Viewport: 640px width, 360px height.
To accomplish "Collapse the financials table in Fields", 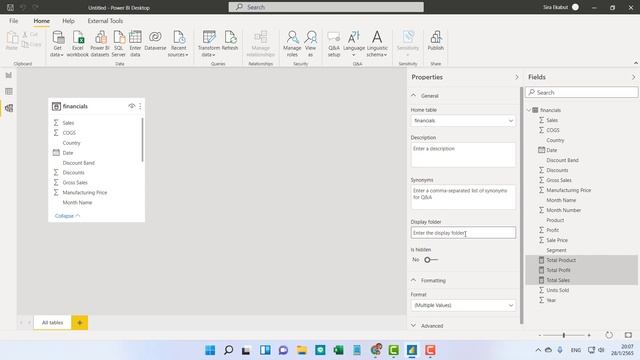I will pos(529,110).
